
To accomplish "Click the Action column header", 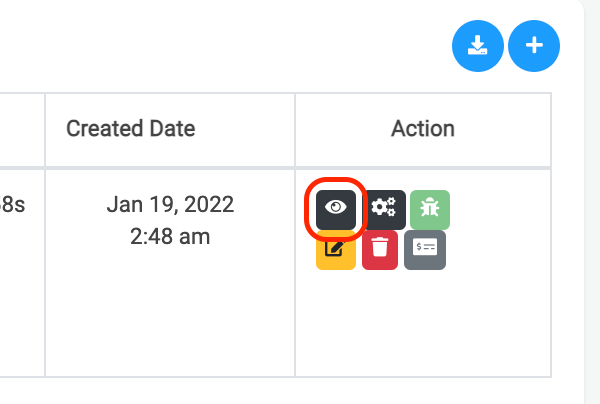I will click(x=422, y=129).
